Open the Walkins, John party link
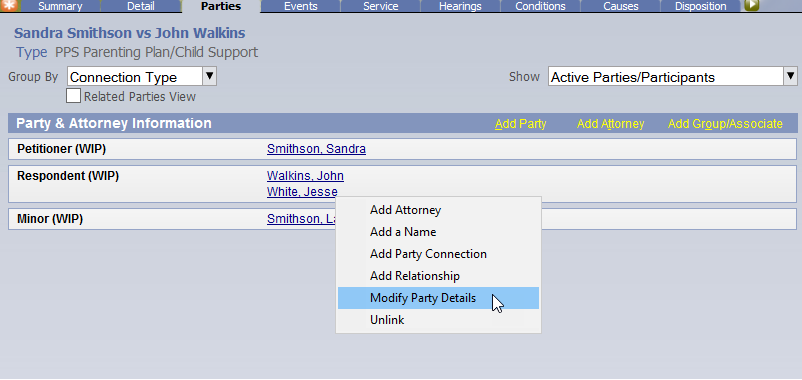 pos(305,176)
